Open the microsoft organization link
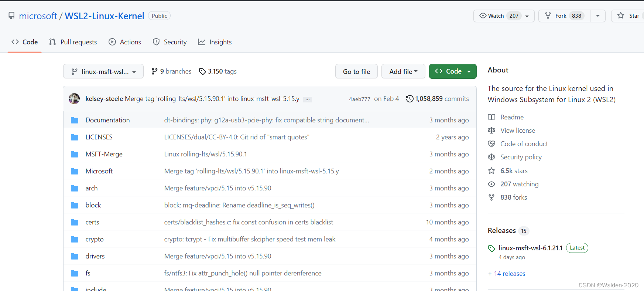The width and height of the screenshot is (644, 291). [x=38, y=16]
